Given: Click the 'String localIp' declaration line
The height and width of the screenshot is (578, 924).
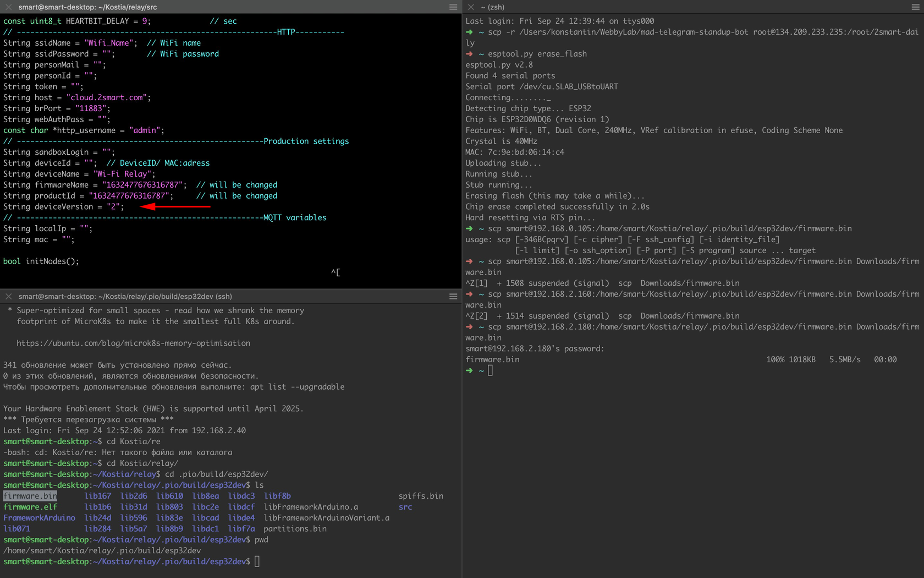Looking at the screenshot, I should point(48,228).
